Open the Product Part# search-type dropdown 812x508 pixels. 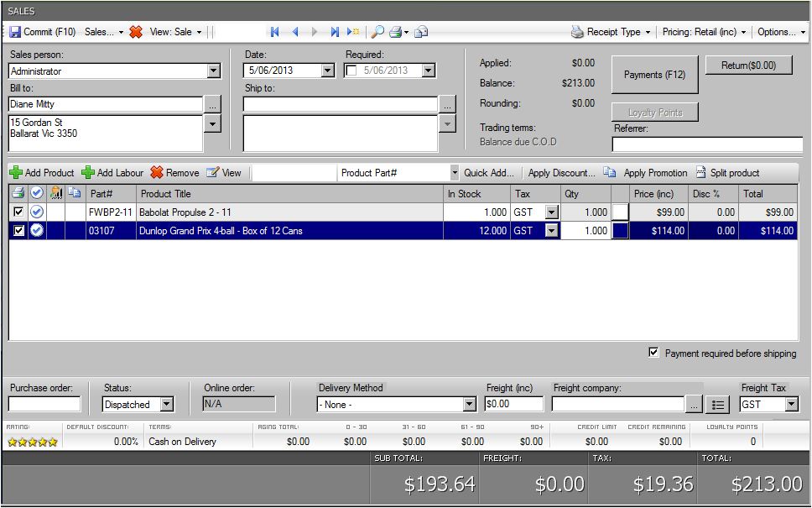coord(454,173)
